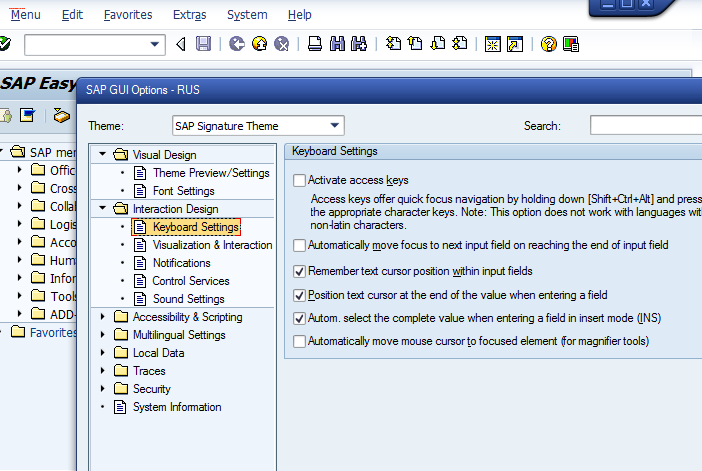Expand the Local Data node
The image size is (702, 471).
click(103, 352)
